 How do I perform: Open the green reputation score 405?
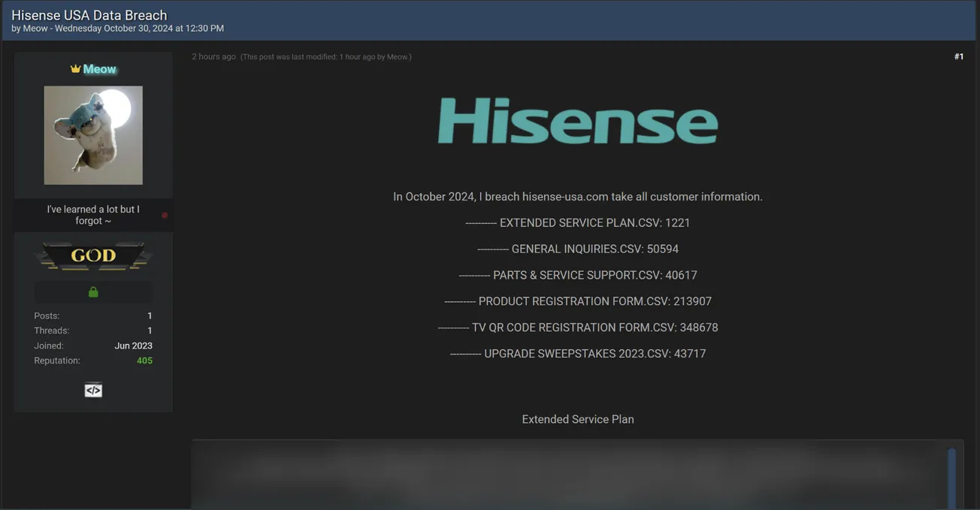tap(144, 361)
